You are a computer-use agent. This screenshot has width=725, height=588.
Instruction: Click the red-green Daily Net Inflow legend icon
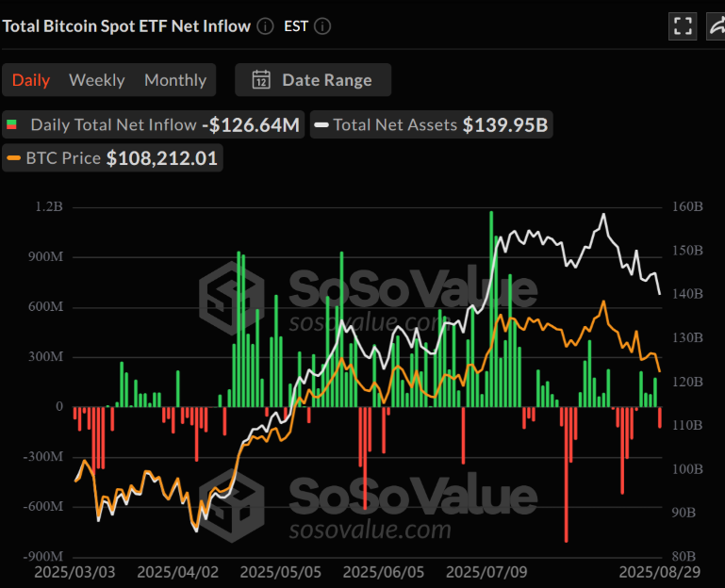(12, 124)
